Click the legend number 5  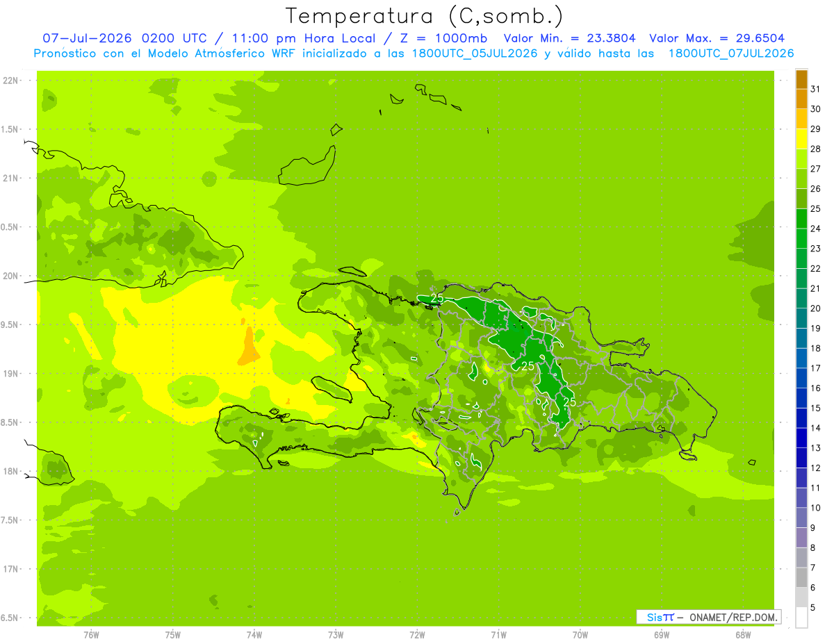(x=813, y=608)
